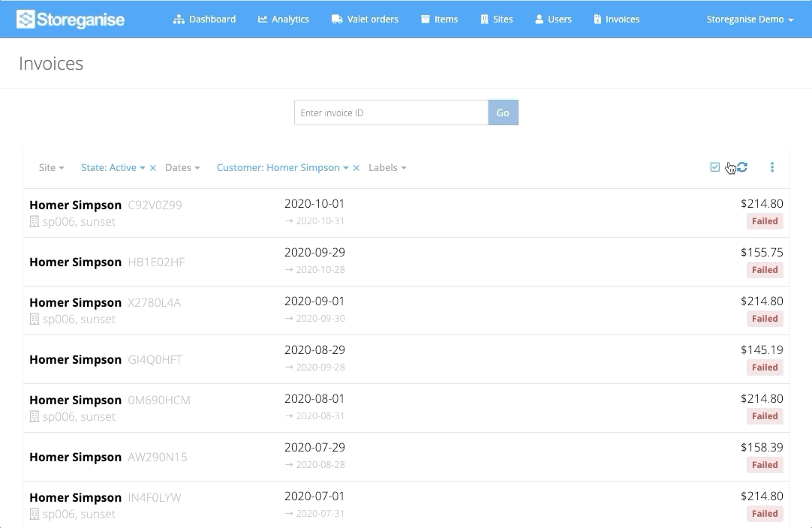Click the end date 2020-09-28

pyautogui.click(x=320, y=367)
